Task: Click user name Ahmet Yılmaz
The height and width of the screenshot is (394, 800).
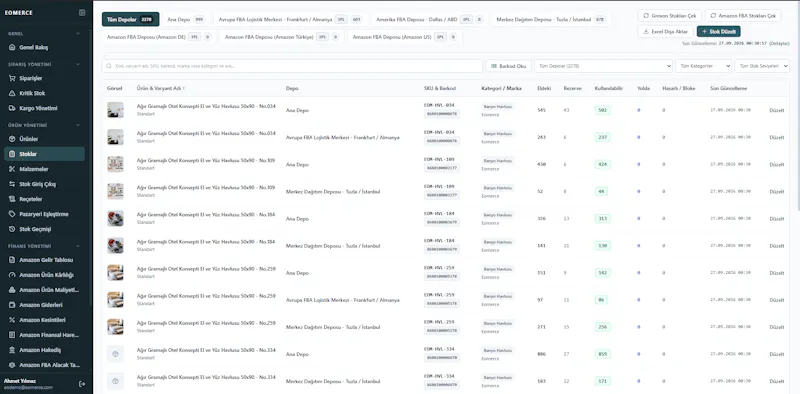Action: 19,381
